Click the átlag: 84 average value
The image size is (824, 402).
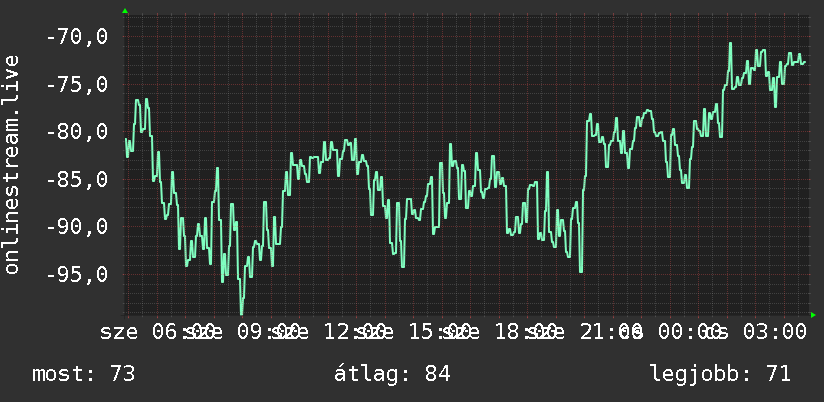coord(392,374)
